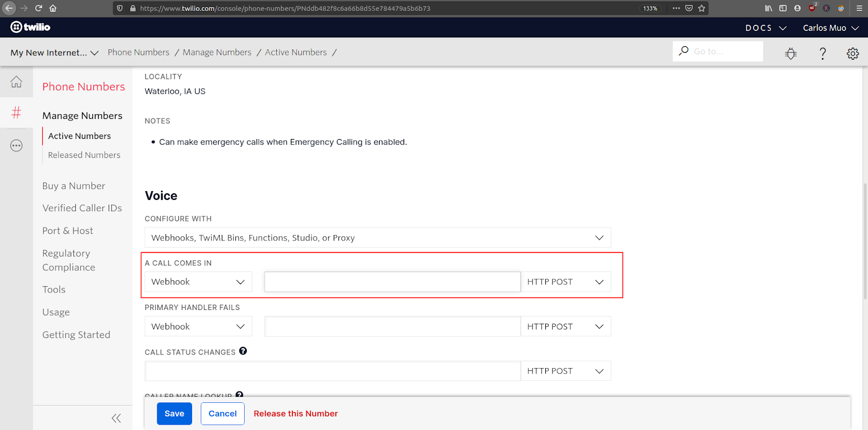Open Tools in sidebar
The height and width of the screenshot is (430, 868).
point(54,289)
